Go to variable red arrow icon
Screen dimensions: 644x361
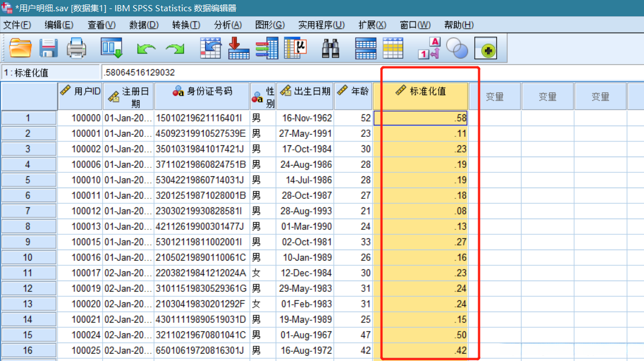click(239, 48)
